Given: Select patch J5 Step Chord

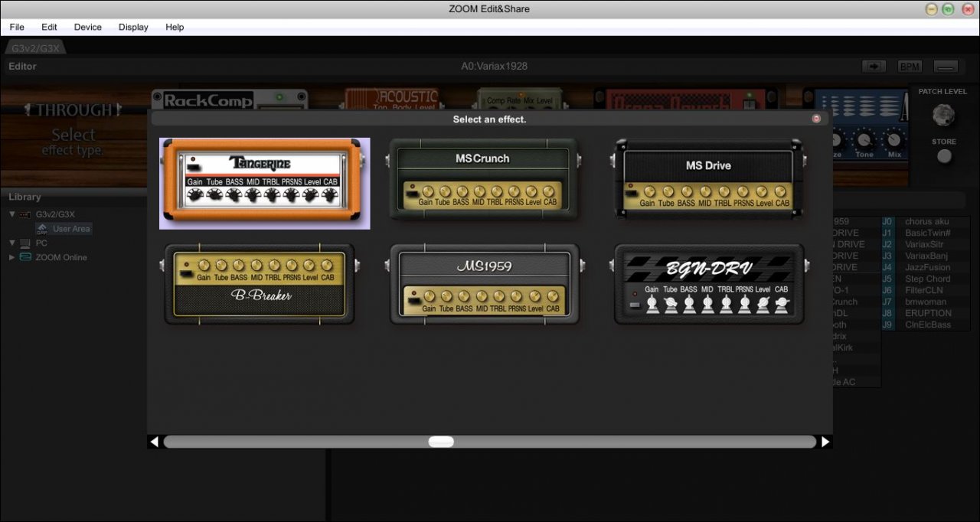Looking at the screenshot, I should (925, 279).
